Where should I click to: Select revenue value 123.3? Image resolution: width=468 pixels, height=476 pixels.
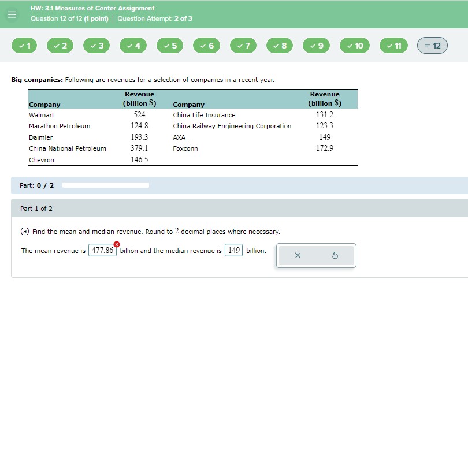(325, 126)
